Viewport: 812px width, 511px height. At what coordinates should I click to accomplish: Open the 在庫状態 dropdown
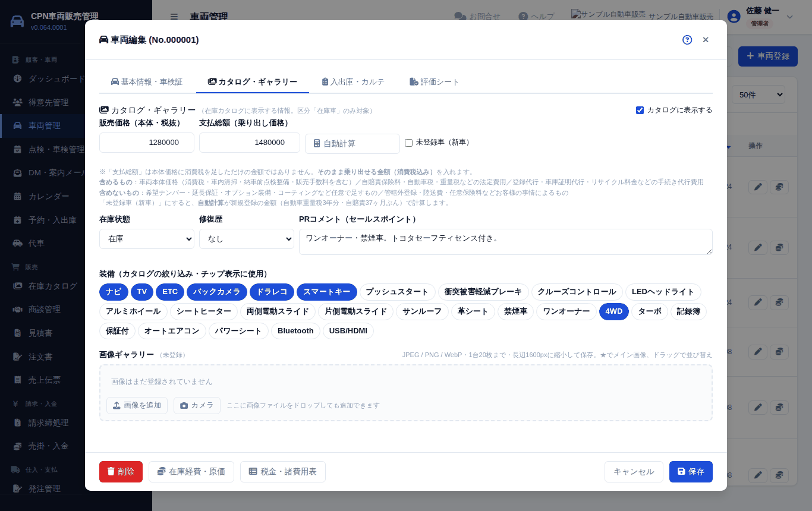147,239
